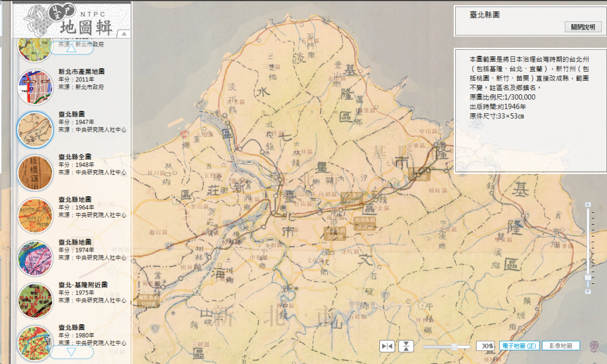Open 臺北-基隆附近圖 thumbnail
The height and width of the screenshot is (364, 607).
coord(35,301)
